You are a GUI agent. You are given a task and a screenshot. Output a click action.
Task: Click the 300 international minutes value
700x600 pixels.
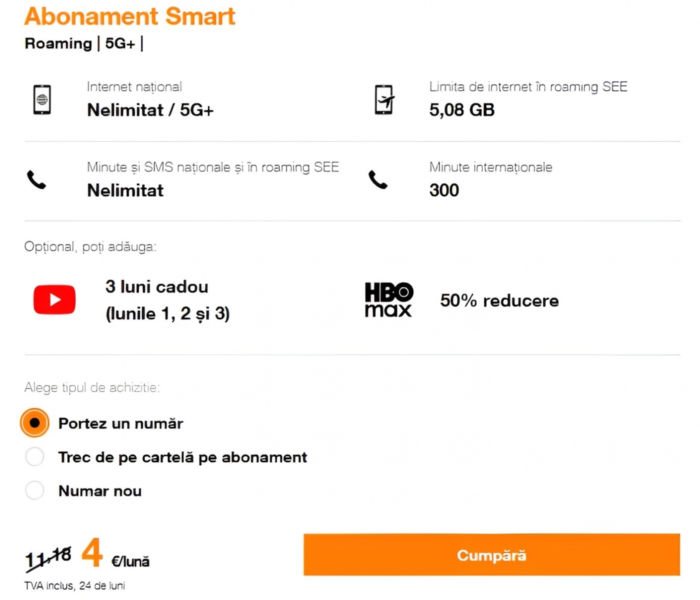click(x=444, y=190)
